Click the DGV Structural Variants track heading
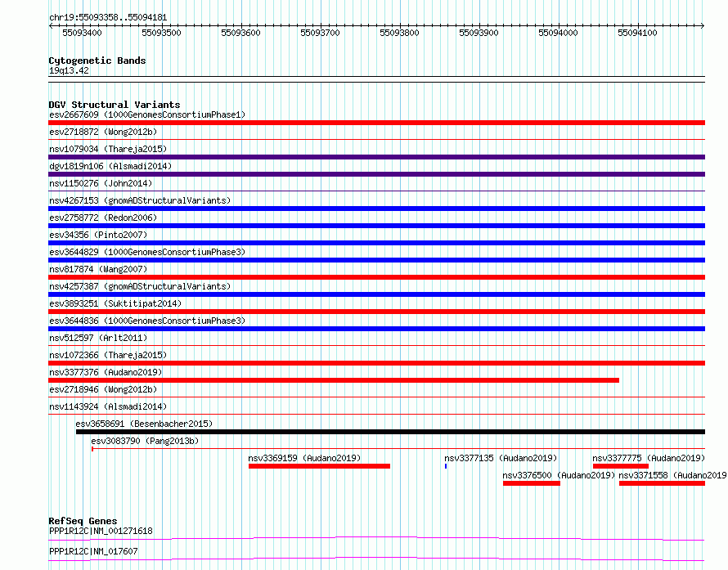The height and width of the screenshot is (570, 728). pyautogui.click(x=115, y=105)
